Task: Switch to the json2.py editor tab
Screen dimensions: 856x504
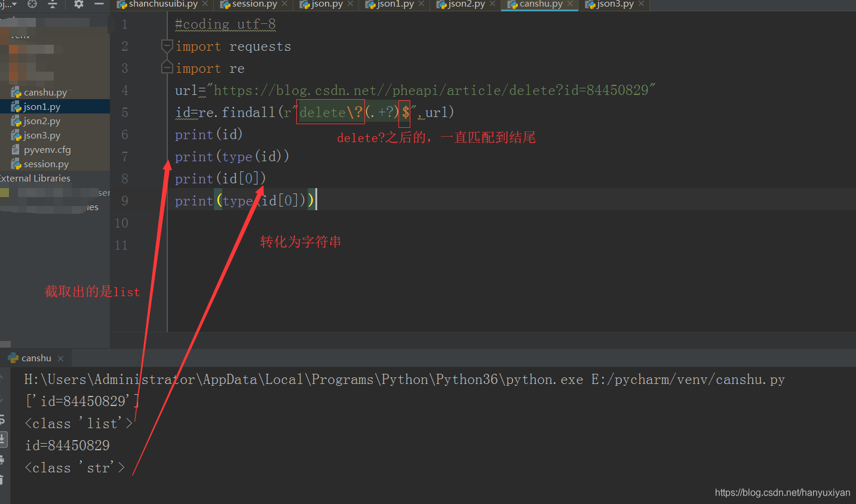Action: tap(466, 4)
